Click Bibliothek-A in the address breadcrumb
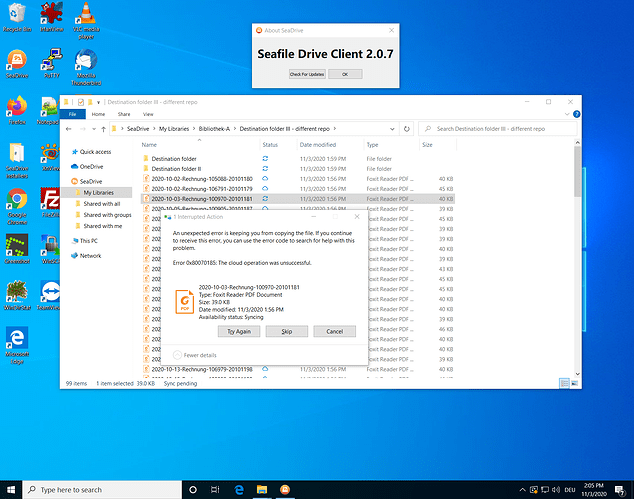The width and height of the screenshot is (634, 499). (214, 129)
